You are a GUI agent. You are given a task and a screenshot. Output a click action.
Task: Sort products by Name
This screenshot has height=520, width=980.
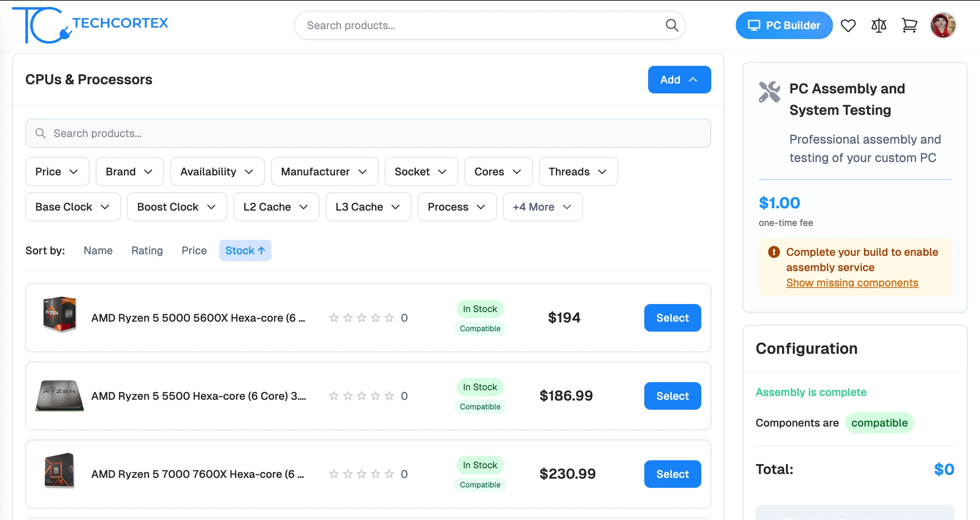tap(98, 250)
